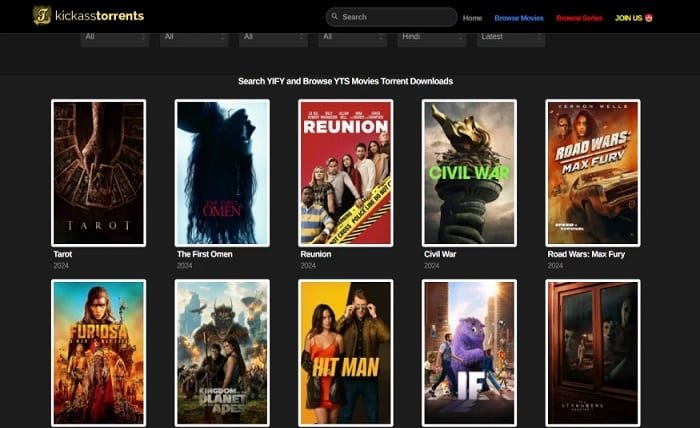Click the kickasstorrents site name text
Screen dimensions: 700x428
pos(100,16)
